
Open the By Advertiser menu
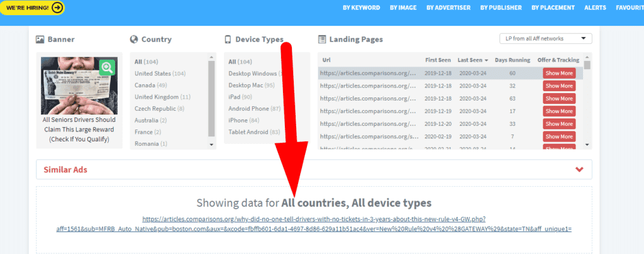click(x=448, y=8)
